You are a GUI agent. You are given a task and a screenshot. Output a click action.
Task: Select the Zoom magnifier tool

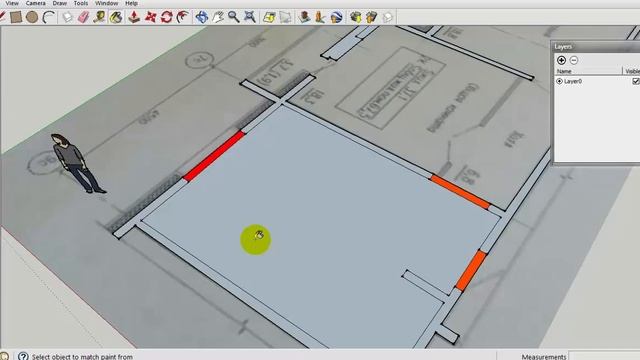(234, 17)
